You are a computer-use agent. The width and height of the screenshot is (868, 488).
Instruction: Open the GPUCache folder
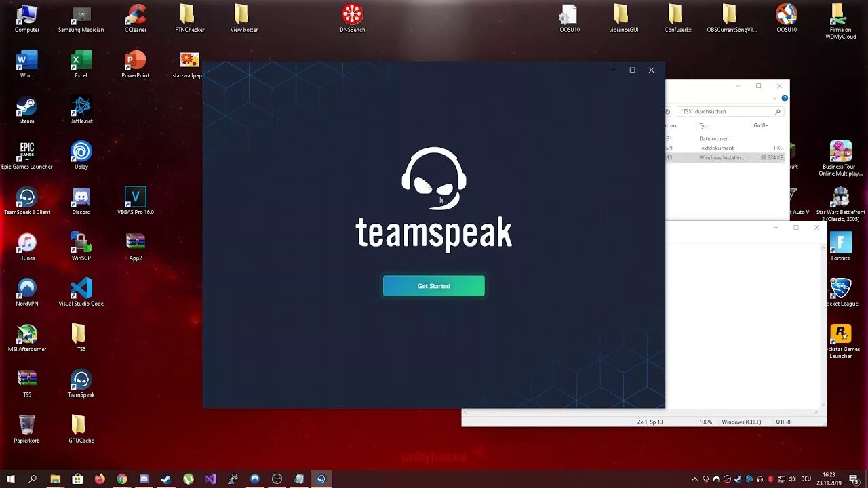point(81,429)
